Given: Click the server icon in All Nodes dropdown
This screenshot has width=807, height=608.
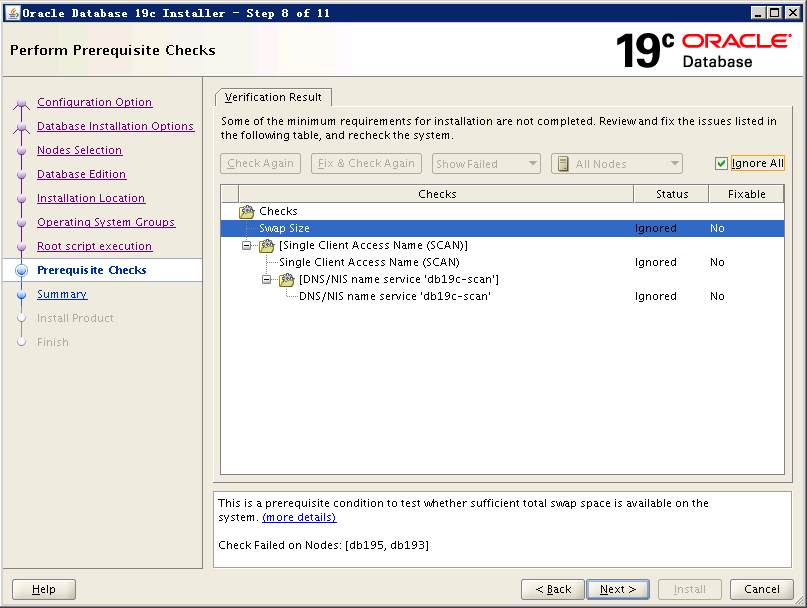Looking at the screenshot, I should pos(564,164).
